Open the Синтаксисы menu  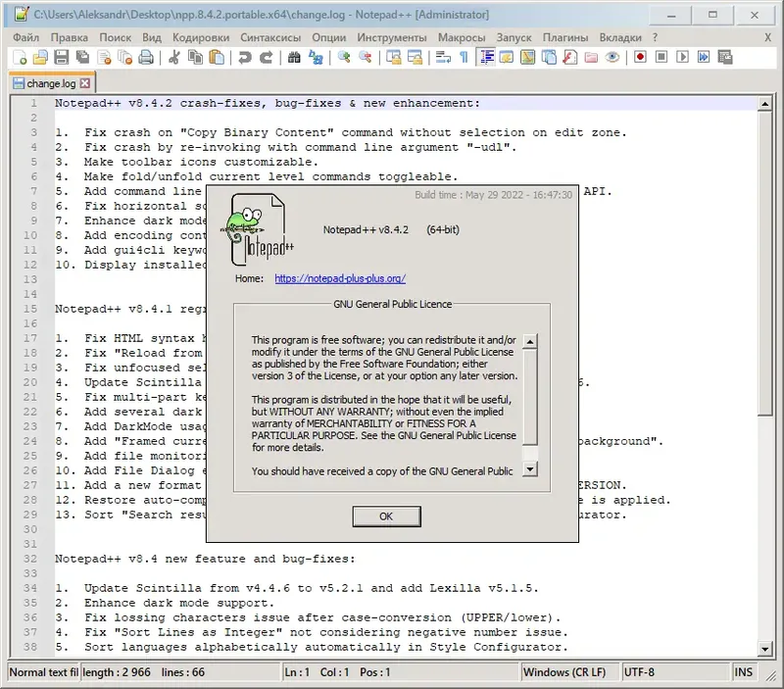coord(270,37)
